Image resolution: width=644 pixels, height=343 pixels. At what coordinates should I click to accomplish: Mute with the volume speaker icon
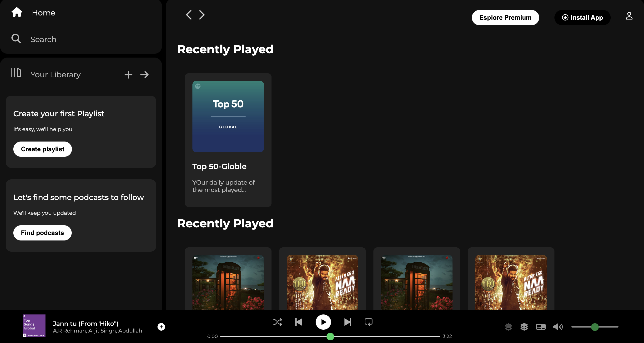click(x=558, y=327)
